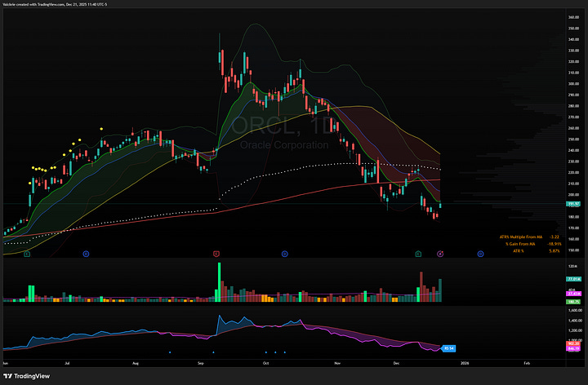Click the current price label 191.97
Screen dimensions: 588x385
(x=574, y=204)
